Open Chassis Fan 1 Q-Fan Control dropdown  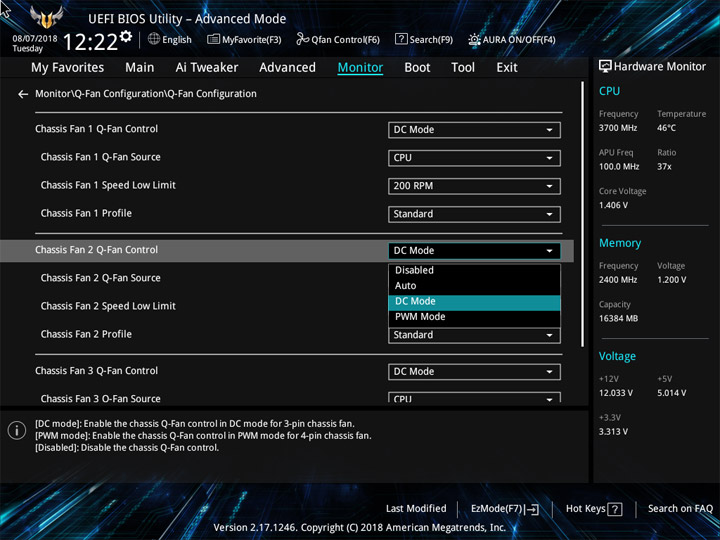474,130
